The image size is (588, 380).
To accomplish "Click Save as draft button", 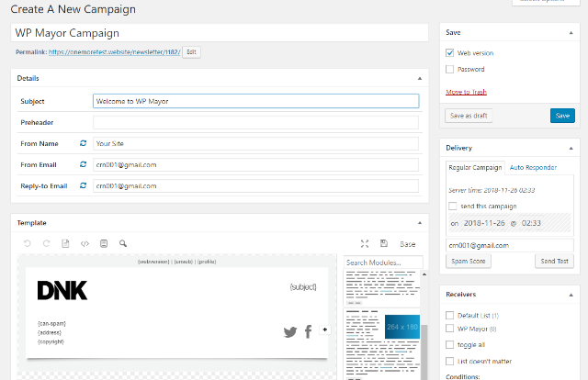I will pyautogui.click(x=469, y=116).
